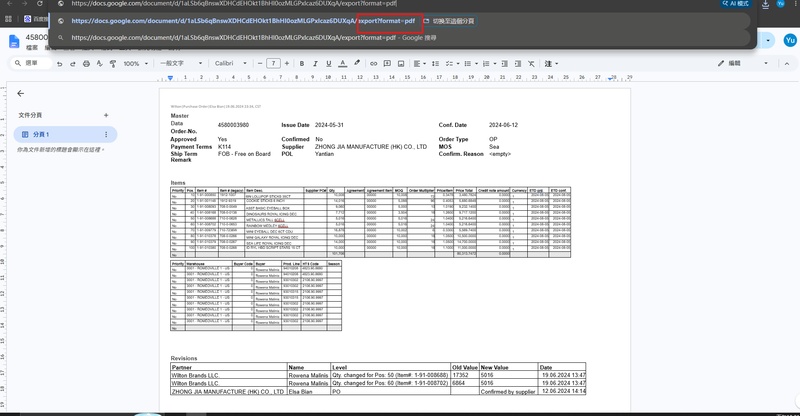
Task: Activate the paint format roller tool
Action: coord(113,64)
